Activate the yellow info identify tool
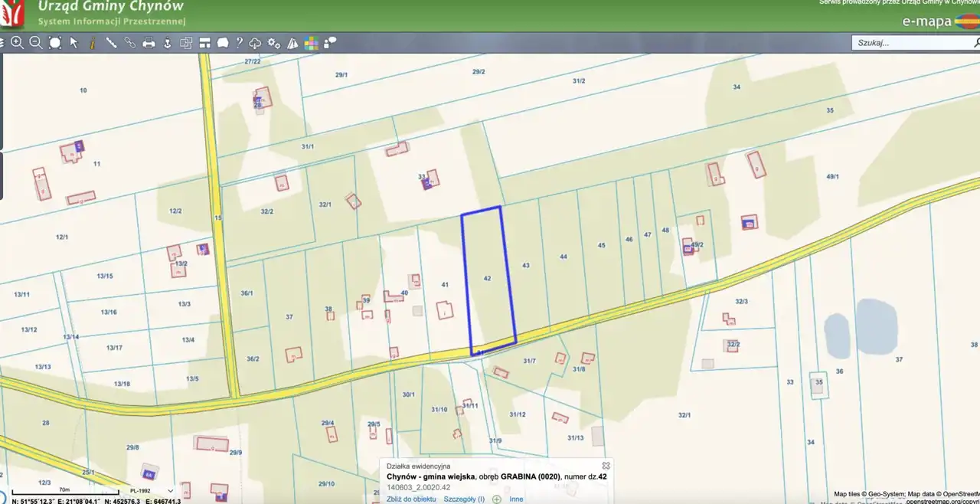This screenshot has height=504, width=980. 93,43
